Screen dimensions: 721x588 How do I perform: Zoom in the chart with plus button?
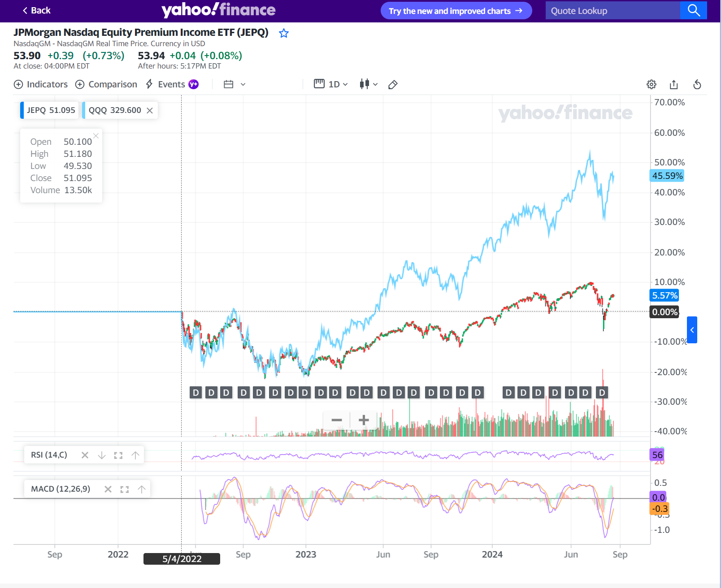(364, 420)
